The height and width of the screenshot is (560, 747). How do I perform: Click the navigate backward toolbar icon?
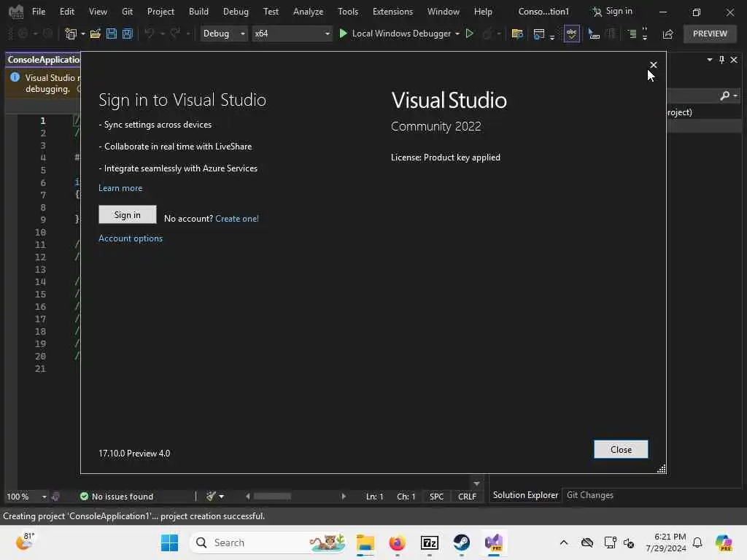click(23, 34)
